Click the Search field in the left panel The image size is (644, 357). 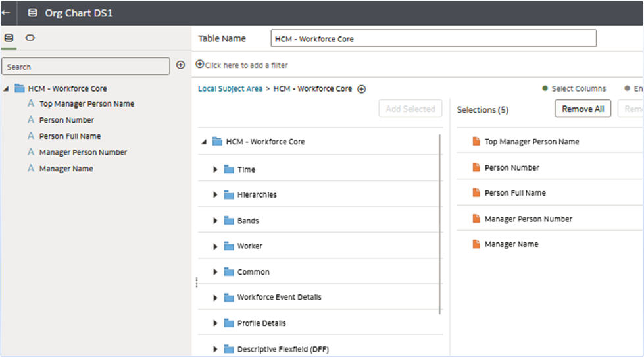[x=86, y=66]
